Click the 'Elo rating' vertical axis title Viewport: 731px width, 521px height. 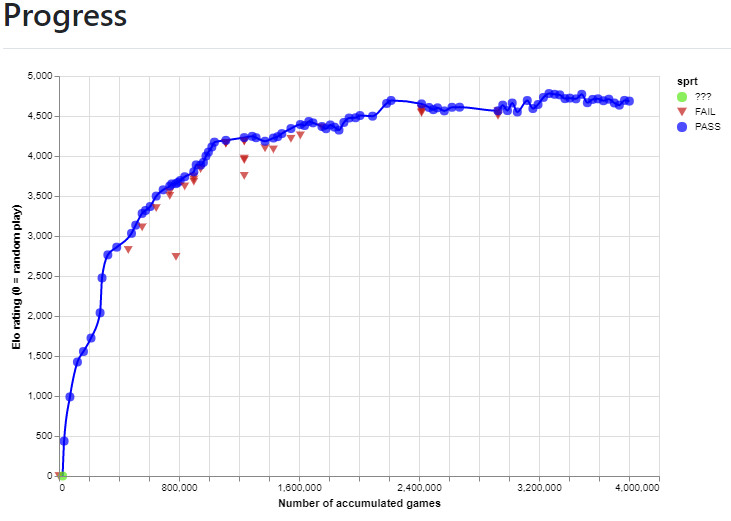point(15,276)
